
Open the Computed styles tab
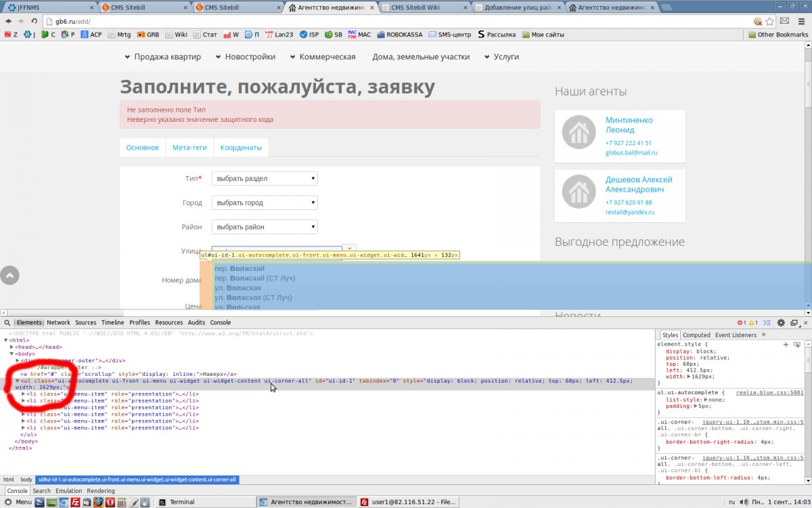(696, 335)
